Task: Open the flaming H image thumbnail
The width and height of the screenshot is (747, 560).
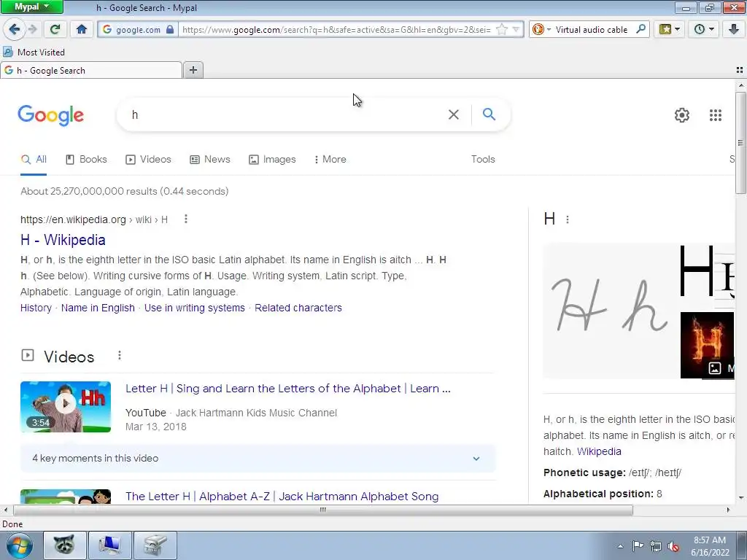Action: click(708, 345)
